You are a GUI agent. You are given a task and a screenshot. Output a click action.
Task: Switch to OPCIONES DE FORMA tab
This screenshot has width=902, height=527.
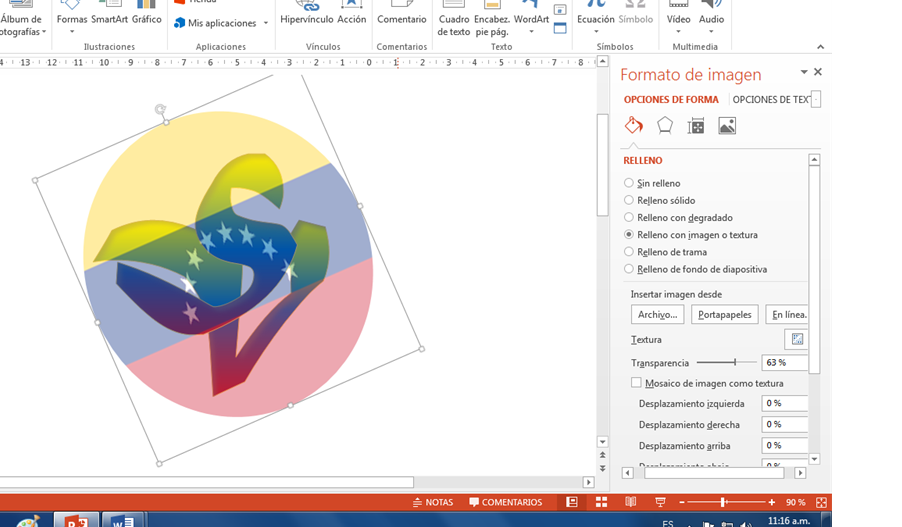pos(671,100)
